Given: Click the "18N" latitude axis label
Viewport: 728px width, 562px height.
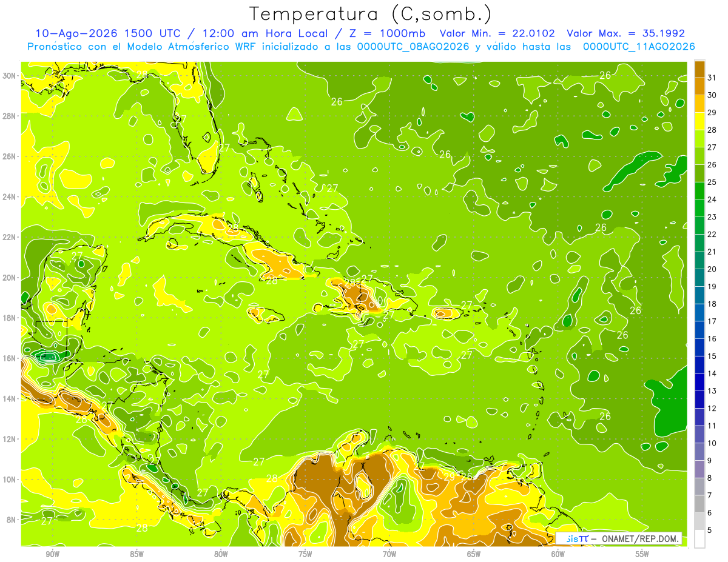Looking at the screenshot, I should pyautogui.click(x=10, y=318).
